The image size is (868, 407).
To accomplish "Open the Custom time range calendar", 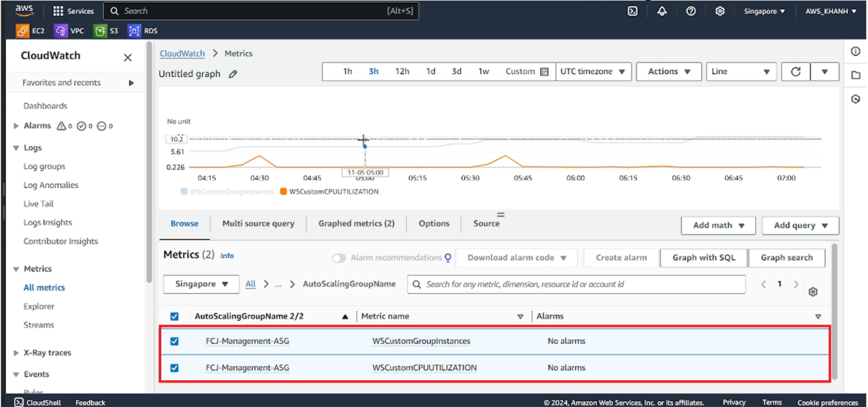I will (x=527, y=71).
